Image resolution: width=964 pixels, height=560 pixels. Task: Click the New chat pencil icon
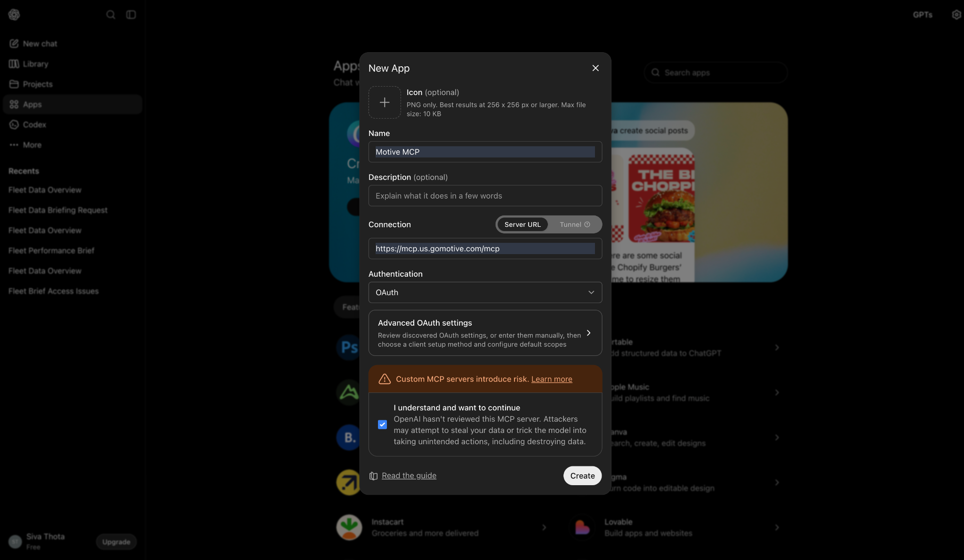pos(14,44)
